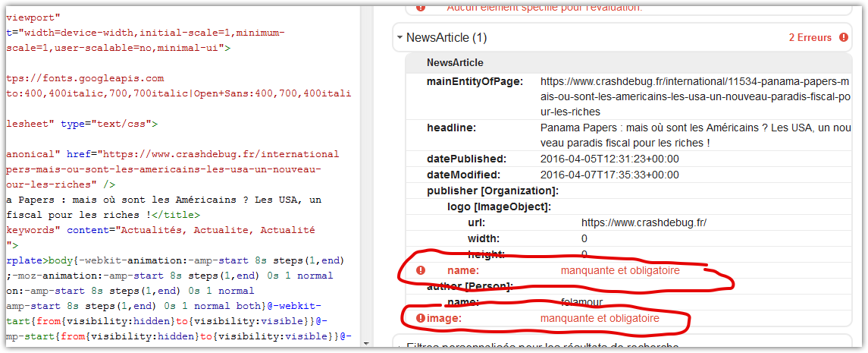Open the crashdebug.fr mainEntityOfPage URL

tap(694, 97)
